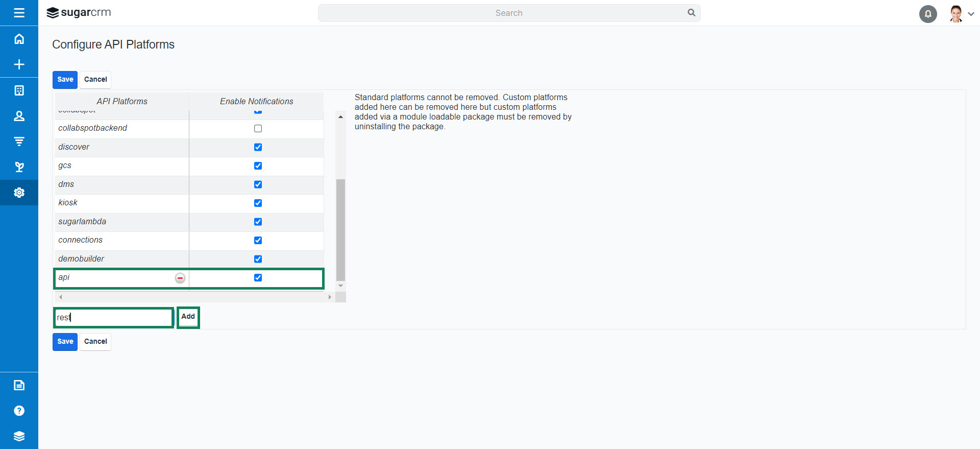The height and width of the screenshot is (449, 980).
Task: Click the quick create plus icon
Action: tap(19, 64)
